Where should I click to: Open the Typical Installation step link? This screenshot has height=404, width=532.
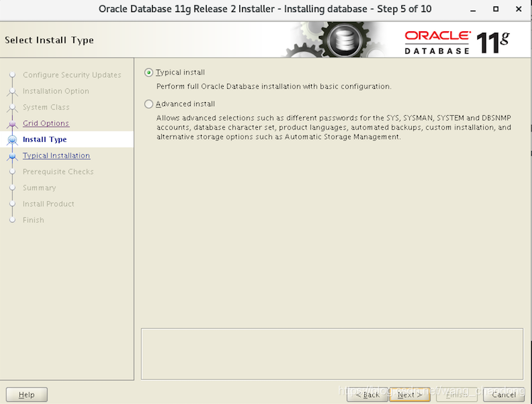coord(56,155)
